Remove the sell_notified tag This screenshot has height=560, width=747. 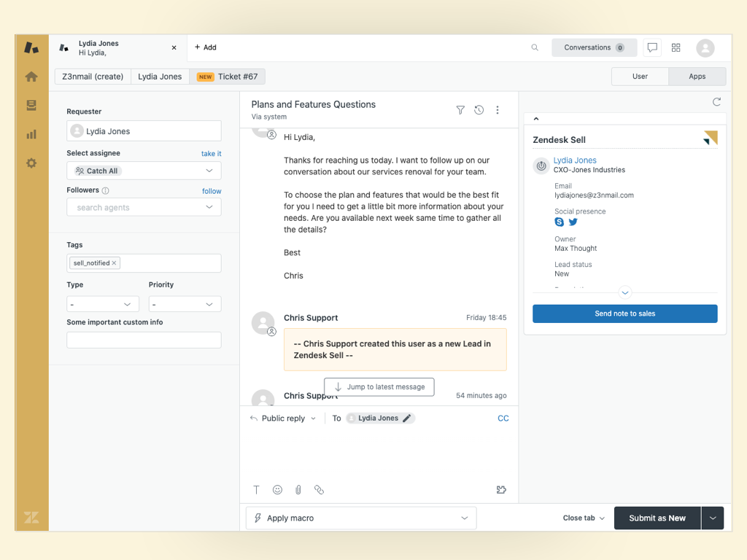[115, 262]
